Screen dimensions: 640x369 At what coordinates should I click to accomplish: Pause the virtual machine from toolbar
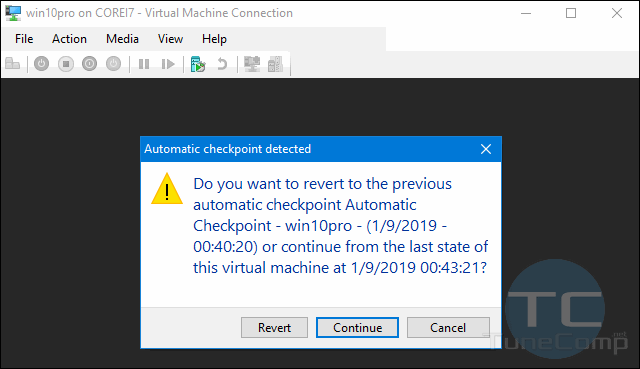click(144, 64)
